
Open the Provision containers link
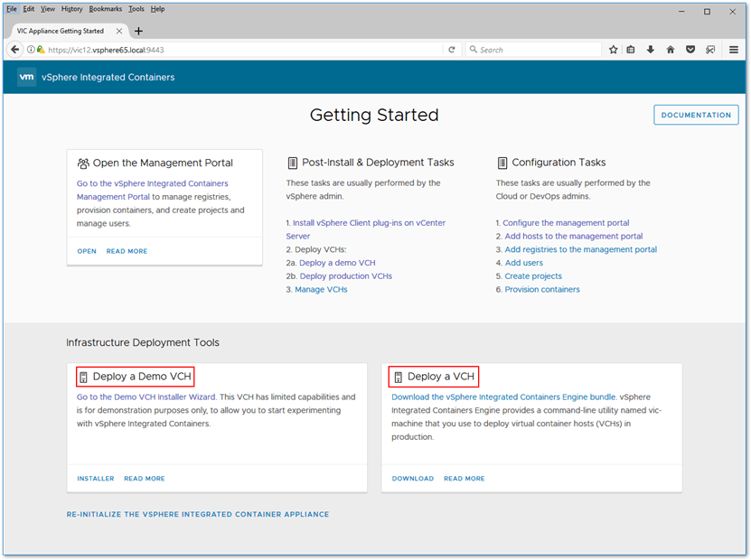542,290
